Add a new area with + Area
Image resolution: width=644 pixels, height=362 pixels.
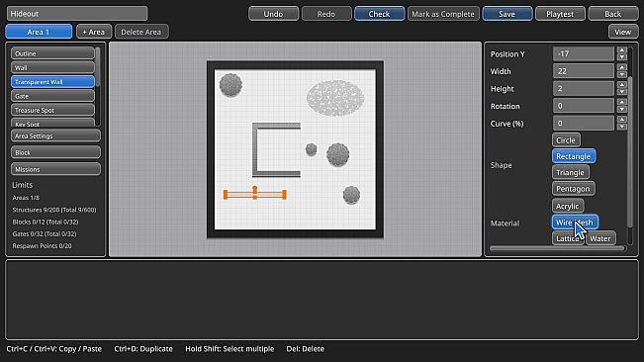[94, 32]
